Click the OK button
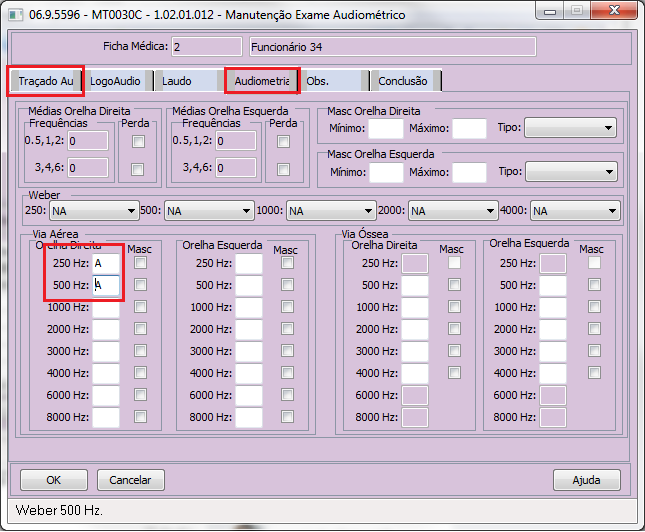 pos(54,480)
